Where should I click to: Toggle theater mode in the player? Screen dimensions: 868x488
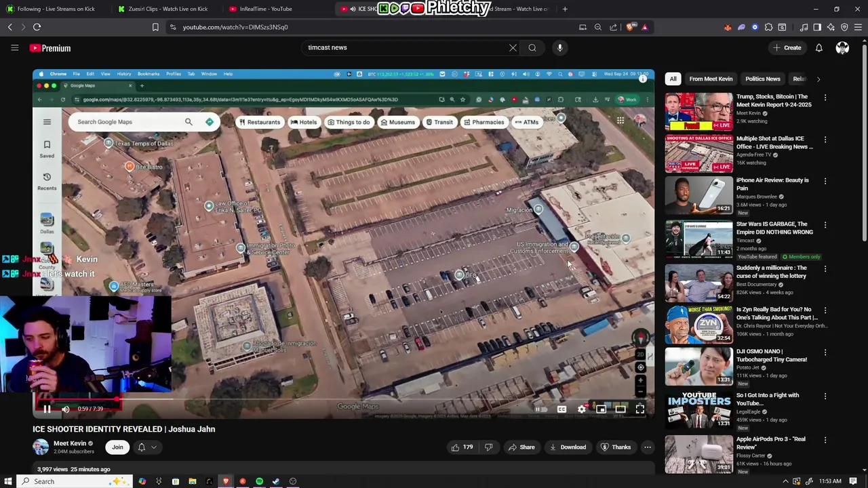click(620, 409)
